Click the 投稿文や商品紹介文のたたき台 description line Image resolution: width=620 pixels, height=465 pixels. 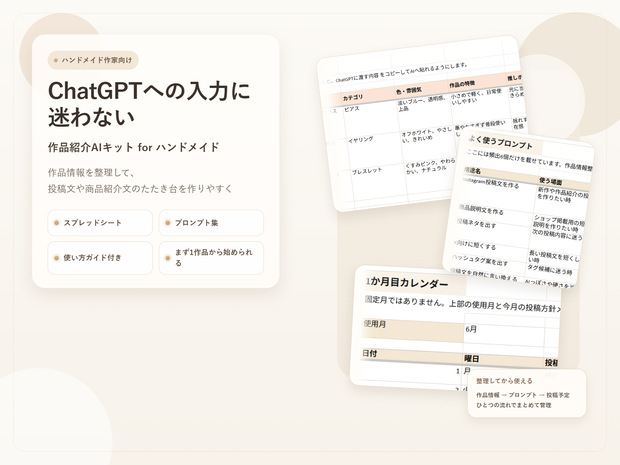pyautogui.click(x=140, y=189)
